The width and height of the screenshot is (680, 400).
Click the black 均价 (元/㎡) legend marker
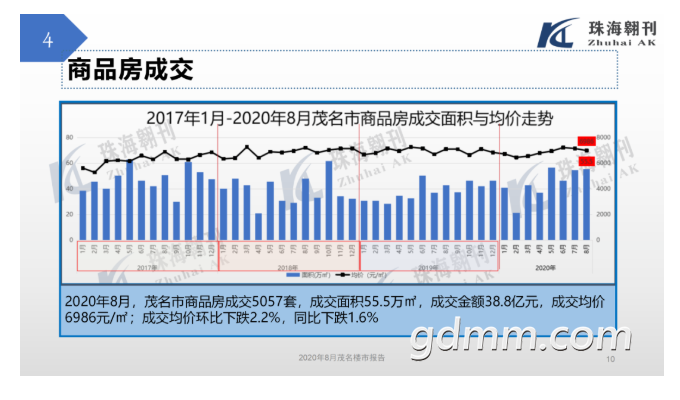click(343, 275)
